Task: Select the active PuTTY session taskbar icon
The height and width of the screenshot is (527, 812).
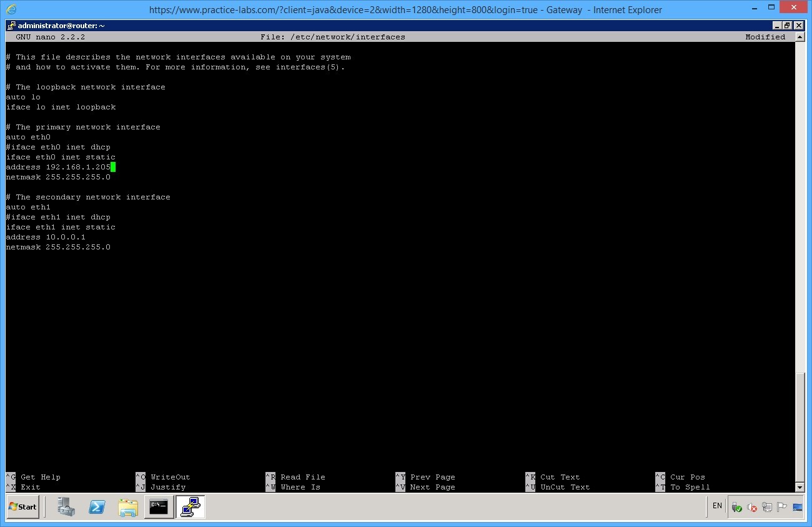Action: tap(190, 506)
